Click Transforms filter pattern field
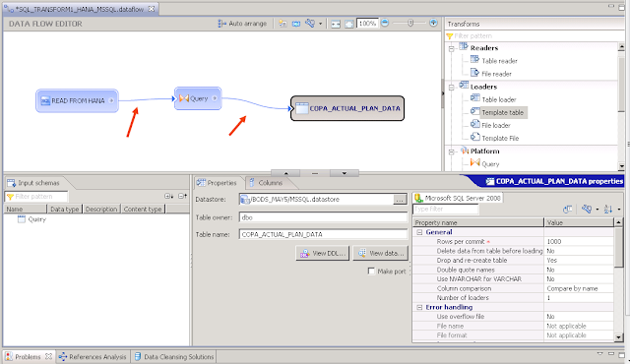The image size is (630, 364). [x=535, y=35]
